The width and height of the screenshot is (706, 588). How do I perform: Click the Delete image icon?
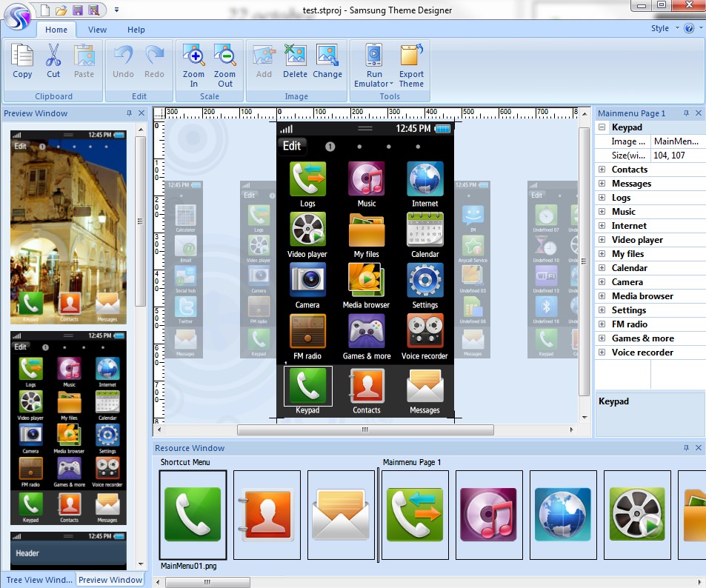tap(295, 56)
